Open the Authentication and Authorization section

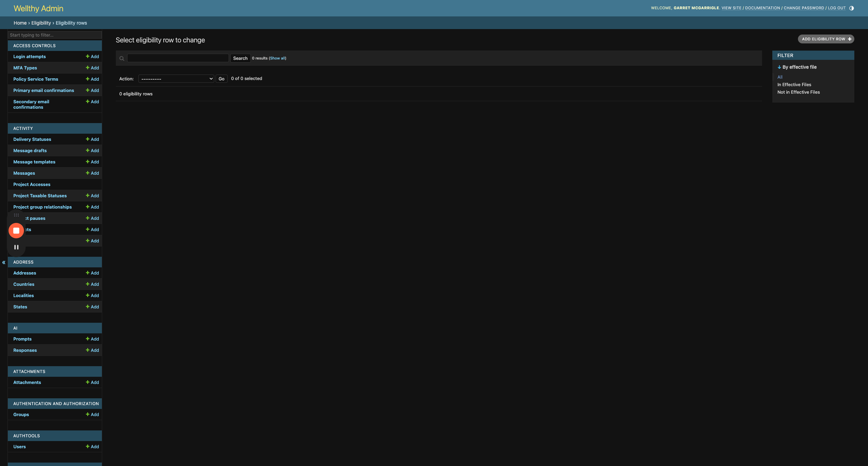(x=56, y=403)
